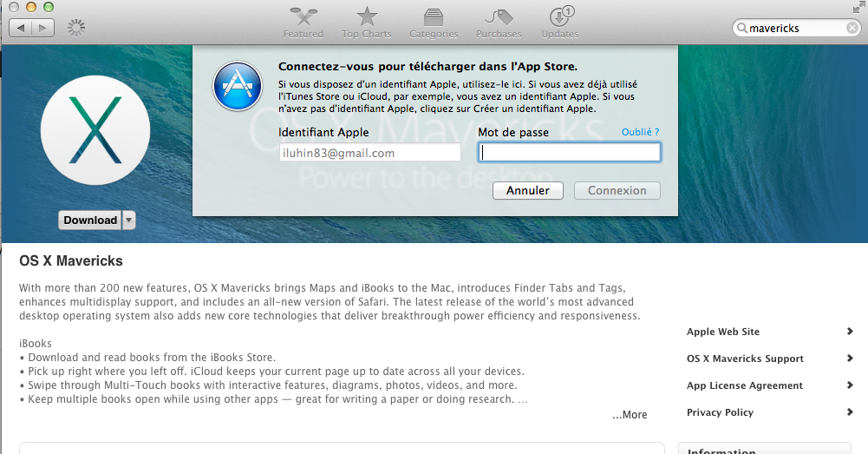Click the OS X Mavericks title

point(71,260)
